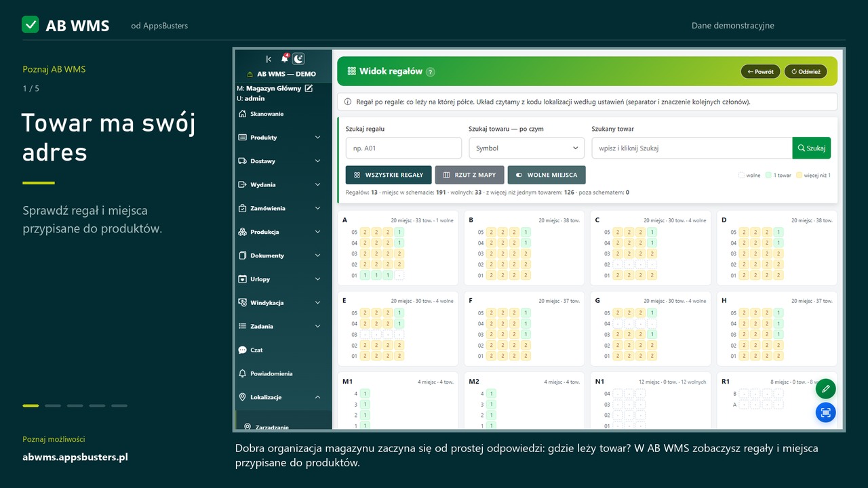Toggle dark mode with the moon icon

pos(298,59)
